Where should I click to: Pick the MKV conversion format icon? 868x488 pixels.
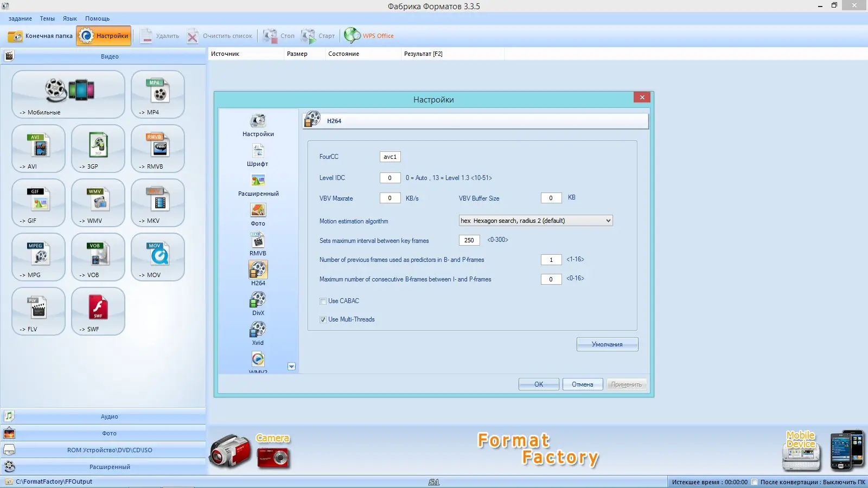(x=158, y=203)
